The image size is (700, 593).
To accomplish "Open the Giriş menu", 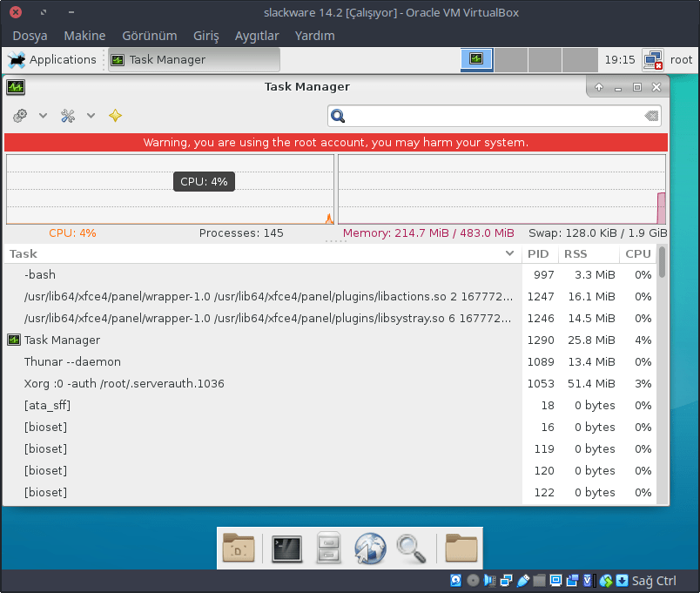I will pos(205,36).
